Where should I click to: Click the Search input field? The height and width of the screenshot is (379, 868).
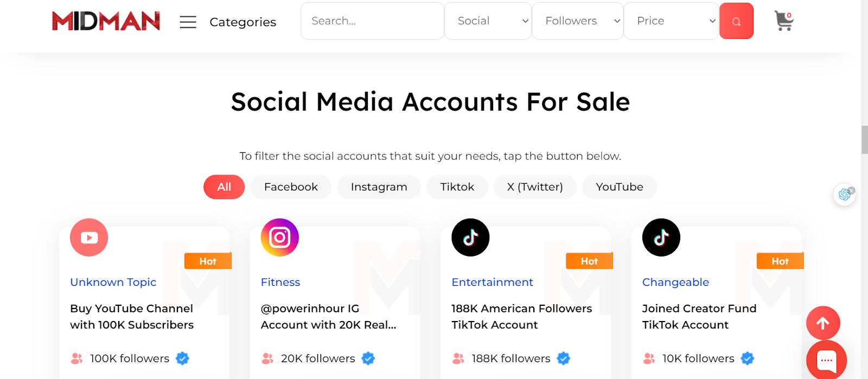pyautogui.click(x=372, y=21)
